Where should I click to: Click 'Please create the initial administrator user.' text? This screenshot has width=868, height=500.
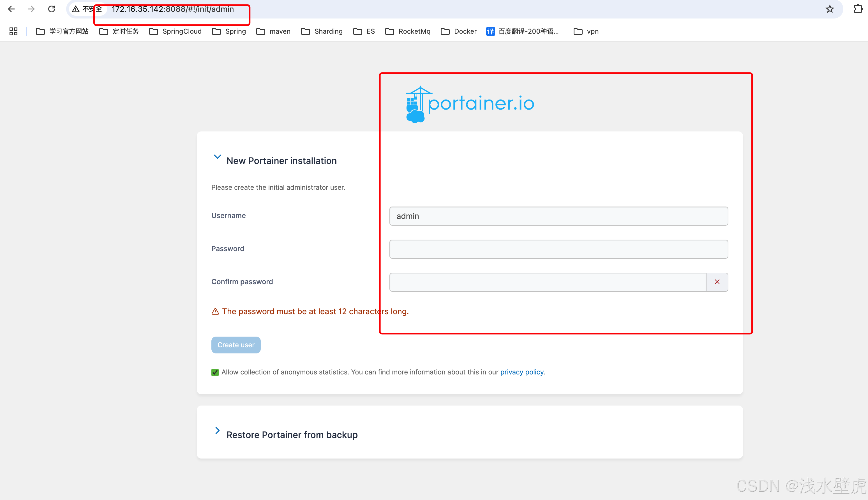click(x=278, y=187)
